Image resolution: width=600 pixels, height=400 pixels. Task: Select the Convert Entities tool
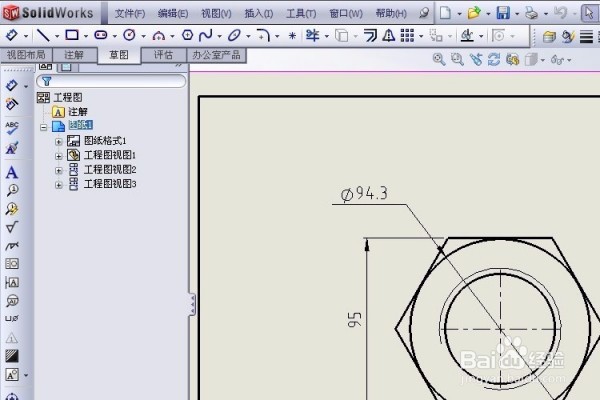(341, 36)
